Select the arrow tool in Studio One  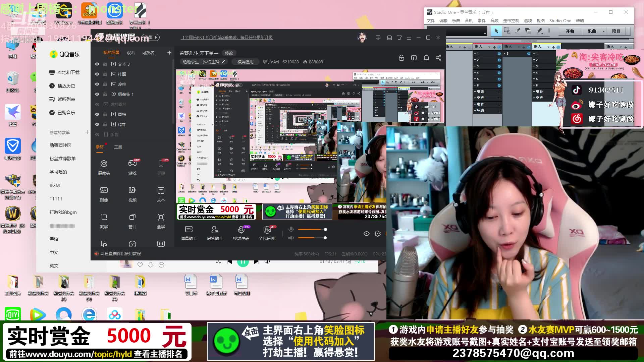coord(496,31)
